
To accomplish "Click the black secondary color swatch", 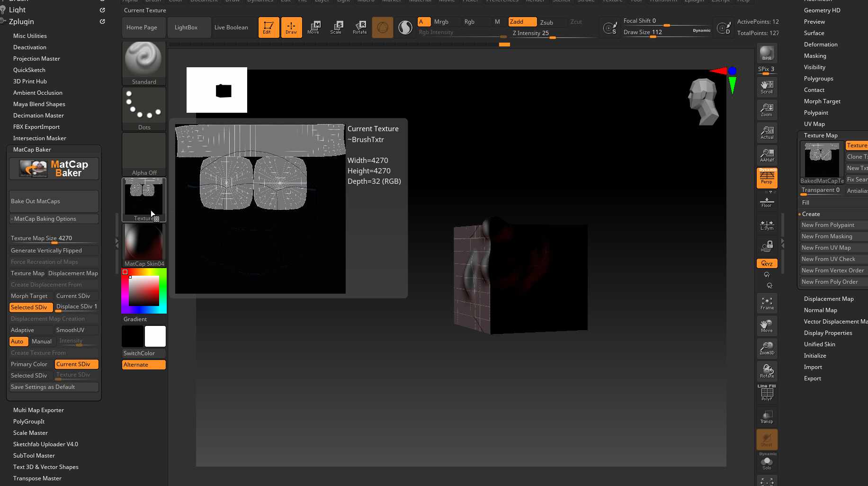I will point(133,336).
